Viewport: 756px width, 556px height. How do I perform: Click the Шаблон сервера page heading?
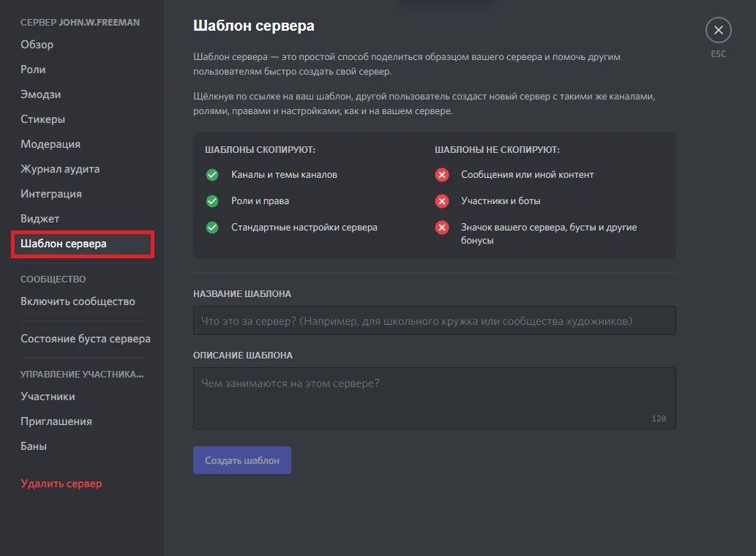[254, 26]
